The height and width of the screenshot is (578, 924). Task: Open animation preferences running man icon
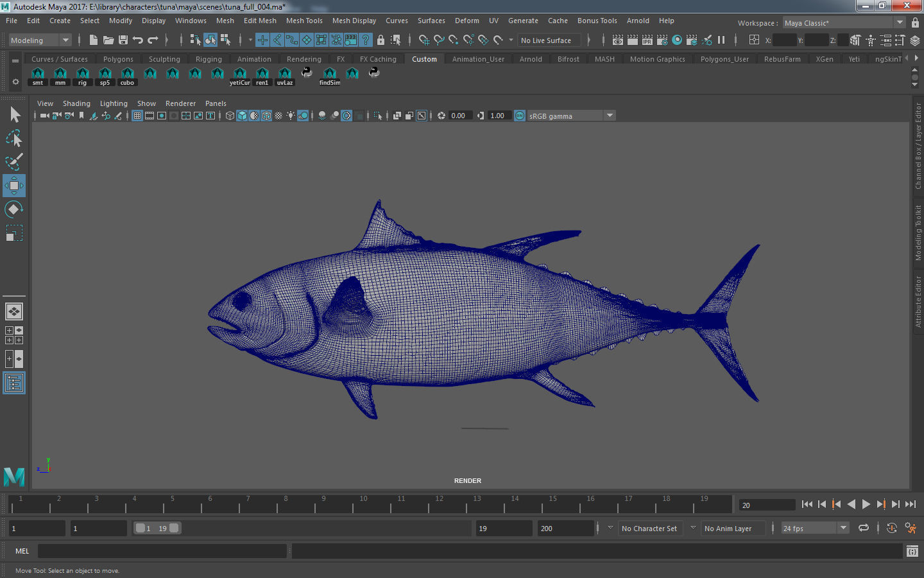[911, 528]
